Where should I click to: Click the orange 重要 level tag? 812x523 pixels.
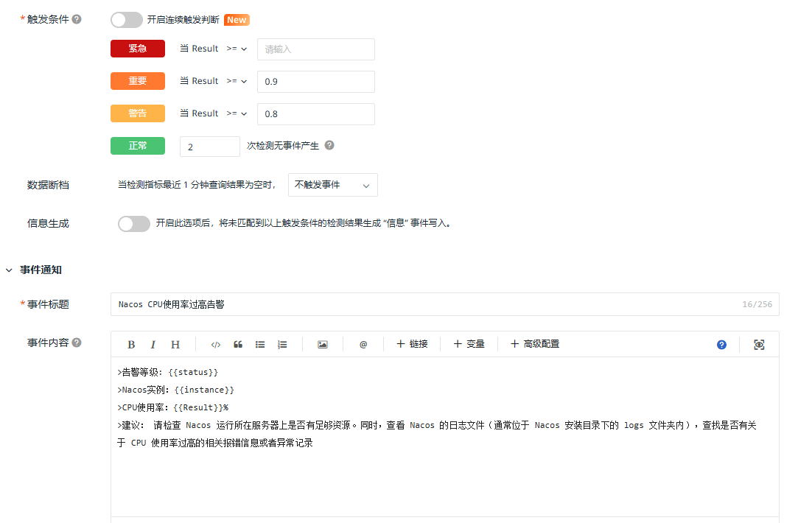pyautogui.click(x=138, y=81)
